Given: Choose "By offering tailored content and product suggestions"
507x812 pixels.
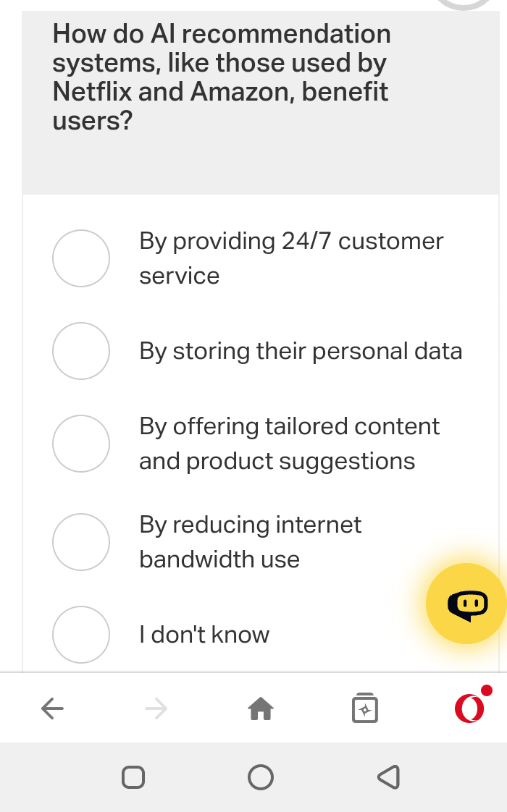Looking at the screenshot, I should pyautogui.click(x=81, y=444).
